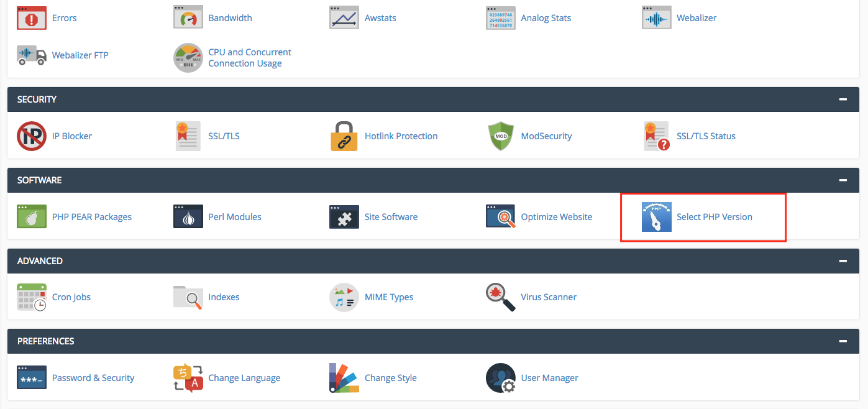Click the Optimize Website link
The width and height of the screenshot is (868, 409).
coord(556,217)
